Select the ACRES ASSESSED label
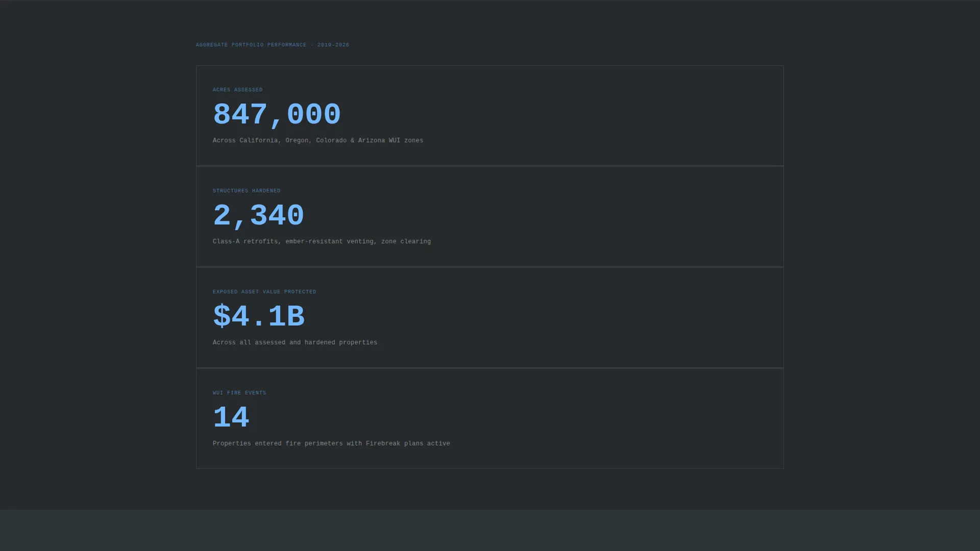Screen dimensions: 980x551 pos(238,90)
